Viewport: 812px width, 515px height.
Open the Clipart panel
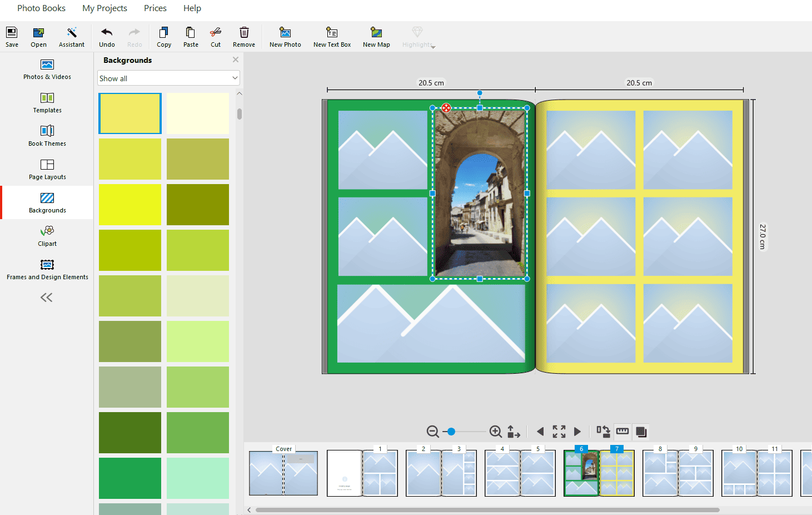click(47, 236)
